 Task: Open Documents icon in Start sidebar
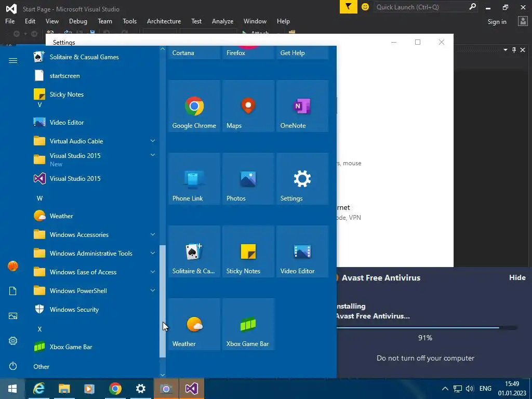(x=13, y=291)
